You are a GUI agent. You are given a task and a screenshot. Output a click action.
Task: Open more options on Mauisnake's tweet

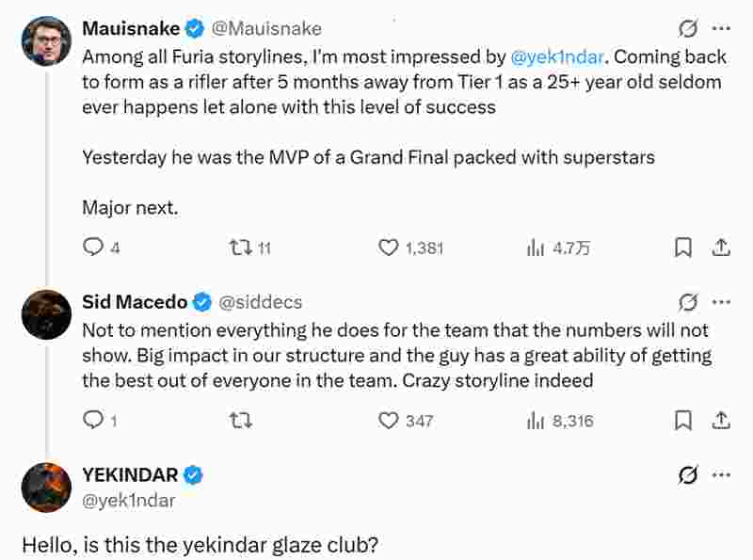(722, 28)
